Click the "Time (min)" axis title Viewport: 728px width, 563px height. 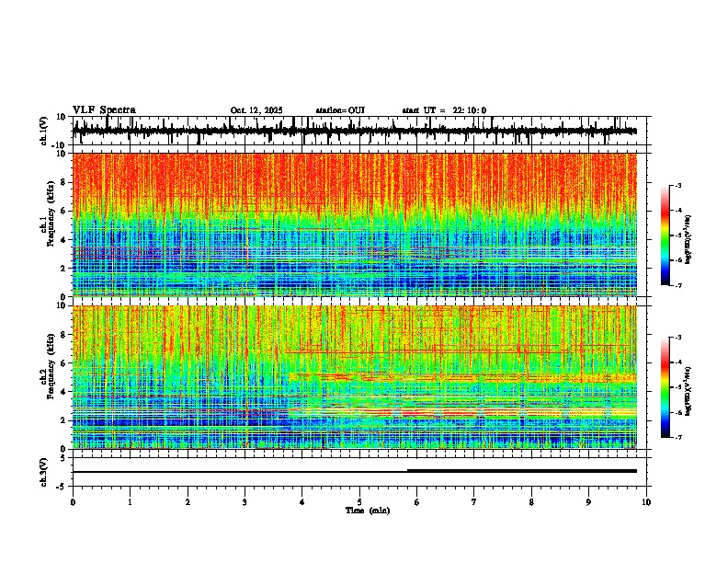tap(368, 511)
